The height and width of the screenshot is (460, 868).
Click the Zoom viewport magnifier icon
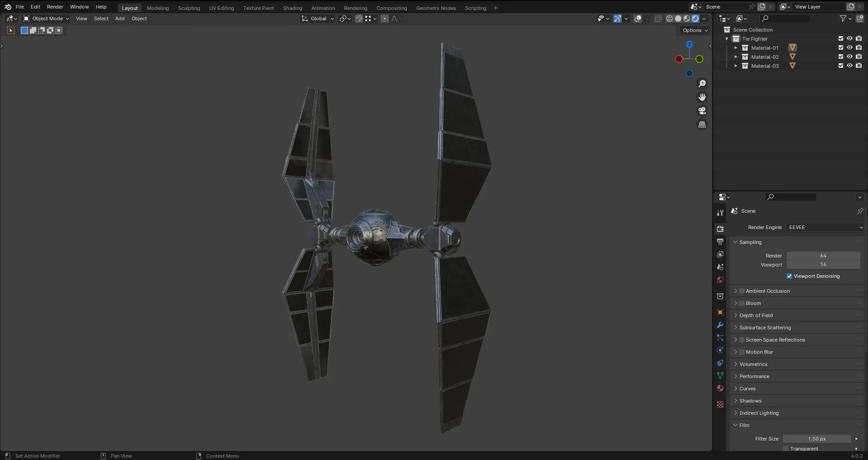click(702, 84)
